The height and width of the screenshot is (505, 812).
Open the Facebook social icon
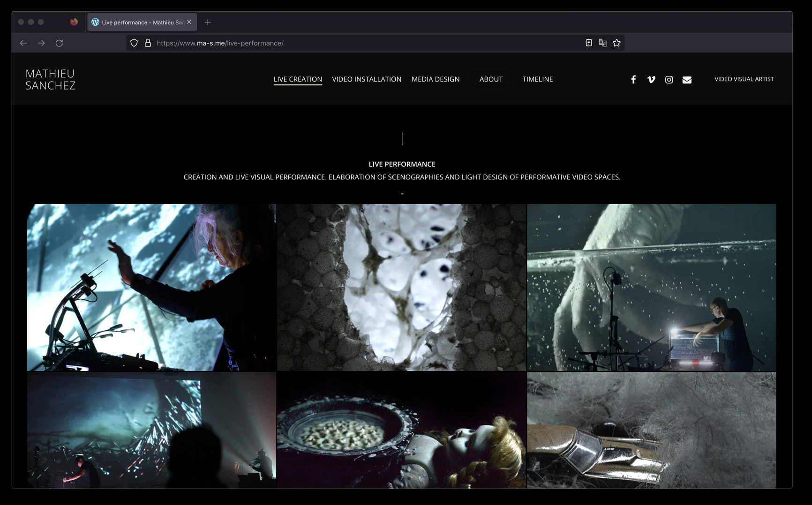click(x=633, y=80)
